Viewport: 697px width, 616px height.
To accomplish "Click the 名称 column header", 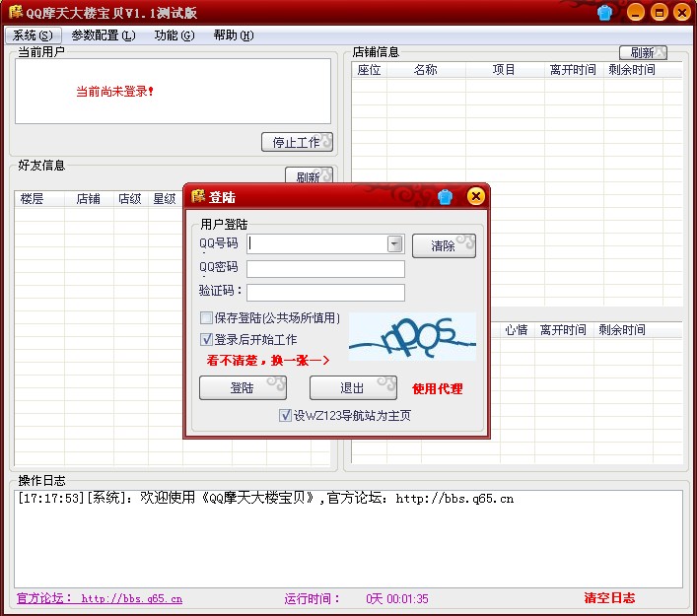I will pyautogui.click(x=426, y=70).
